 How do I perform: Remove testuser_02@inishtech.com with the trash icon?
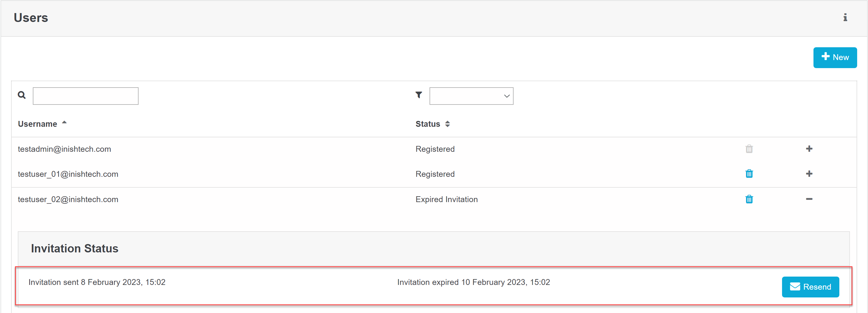click(x=749, y=199)
